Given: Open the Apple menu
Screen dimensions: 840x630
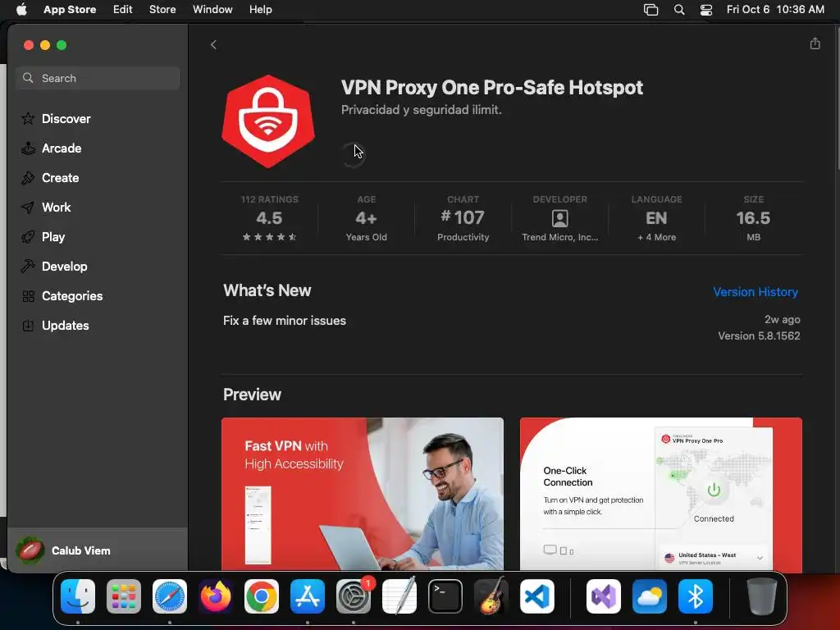Looking at the screenshot, I should pos(21,10).
